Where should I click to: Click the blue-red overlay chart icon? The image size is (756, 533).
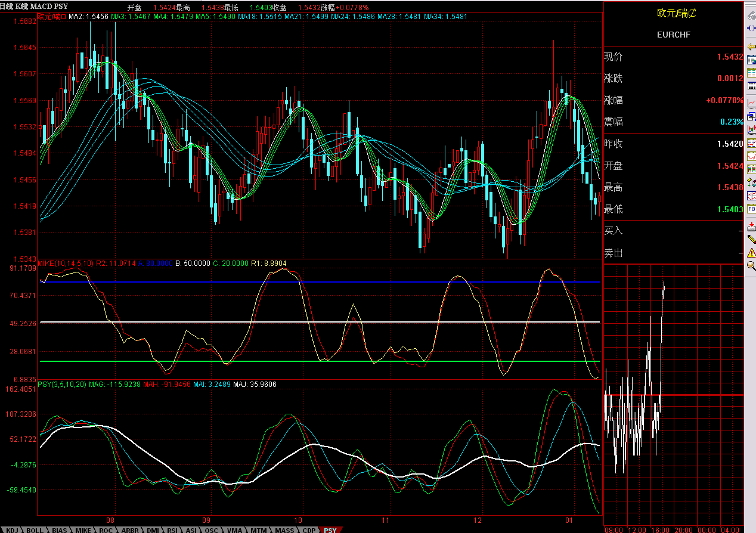tap(752, 196)
